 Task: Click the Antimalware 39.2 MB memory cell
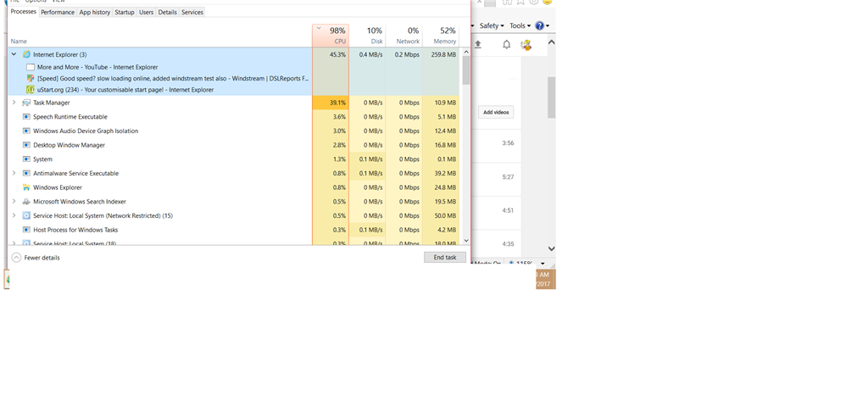coord(441,173)
